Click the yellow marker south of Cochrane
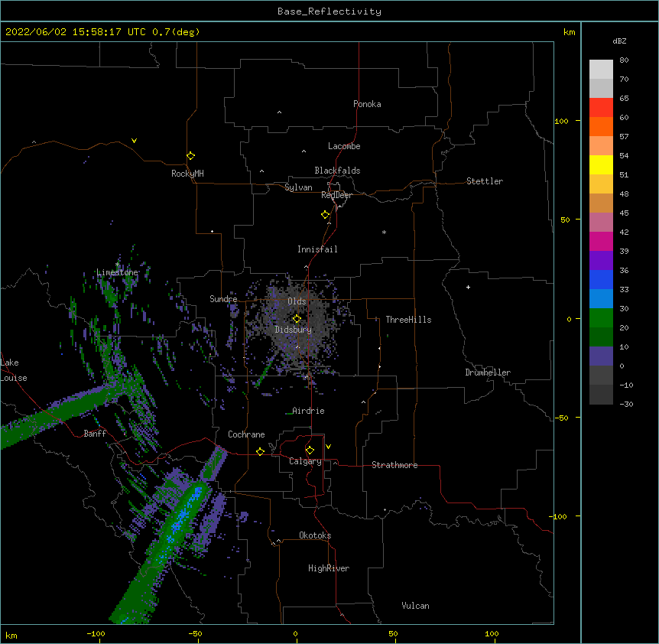 [260, 451]
